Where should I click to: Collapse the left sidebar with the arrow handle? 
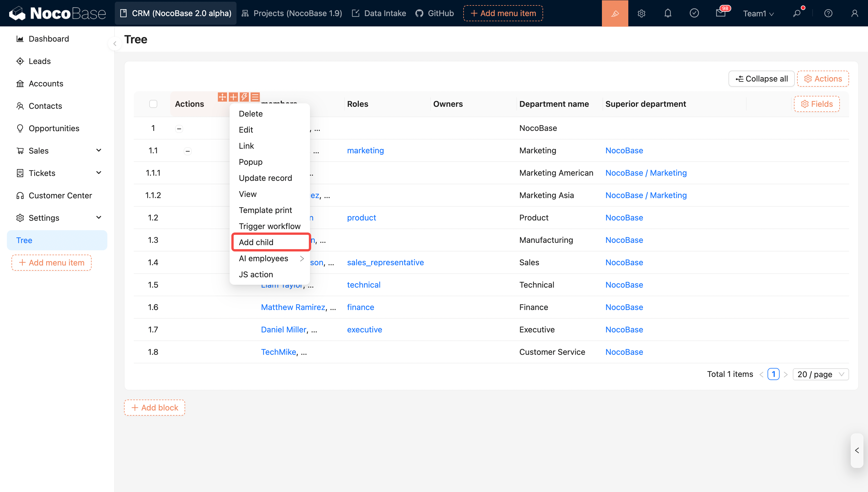click(x=115, y=44)
